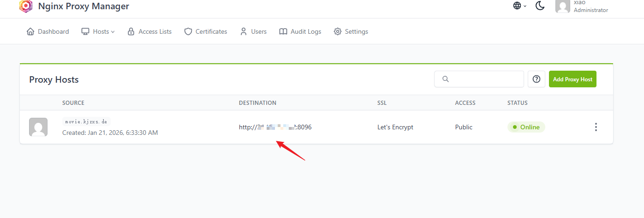Screen dimensions: 644x218
Task: Expand the Hosts dropdown menu
Action: [98, 31]
